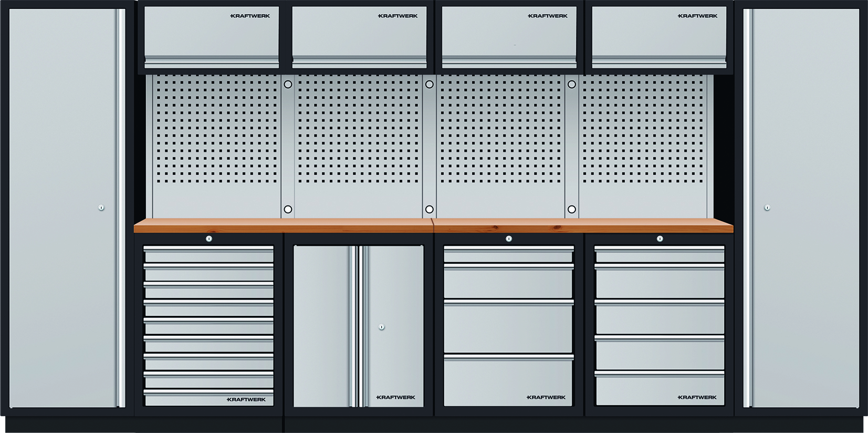Click the keyhole on the right tall cabinet
Screen dimensions: 868x433
[767, 208]
